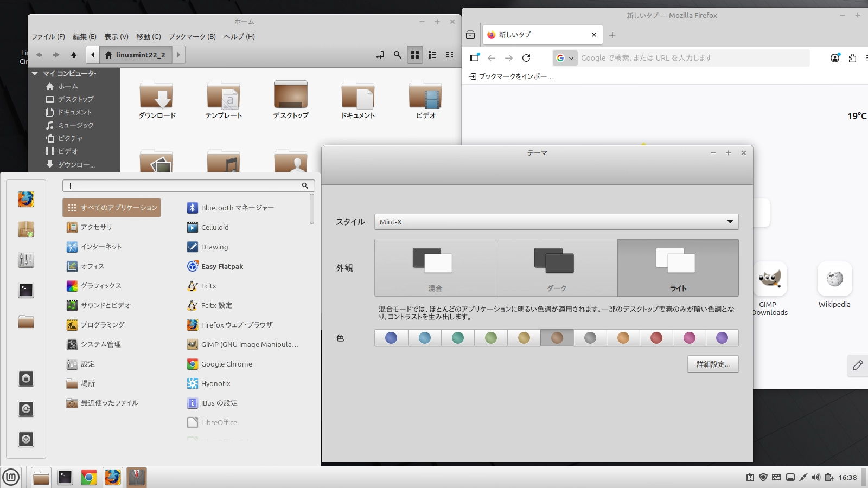Choose the purple accent color swatch

coord(722,338)
